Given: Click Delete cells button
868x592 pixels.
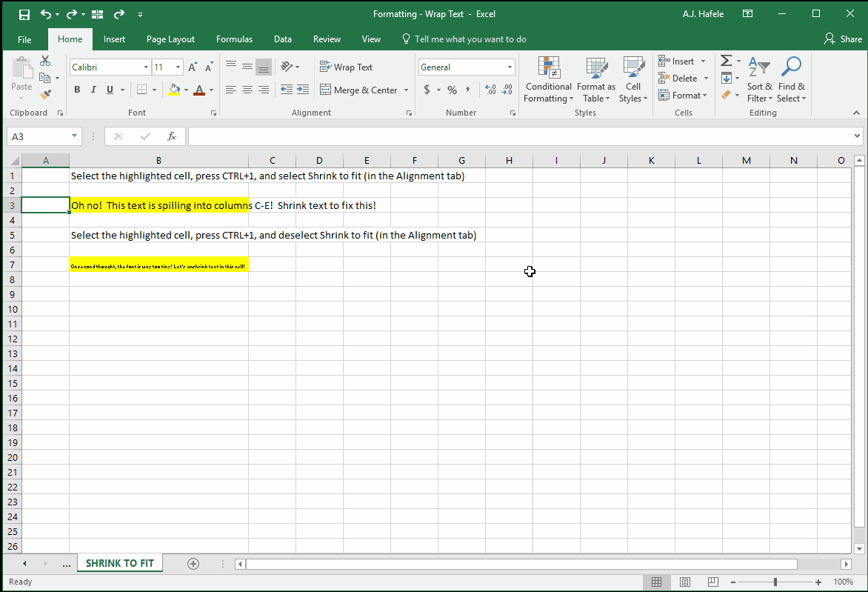Looking at the screenshot, I should click(x=678, y=78).
